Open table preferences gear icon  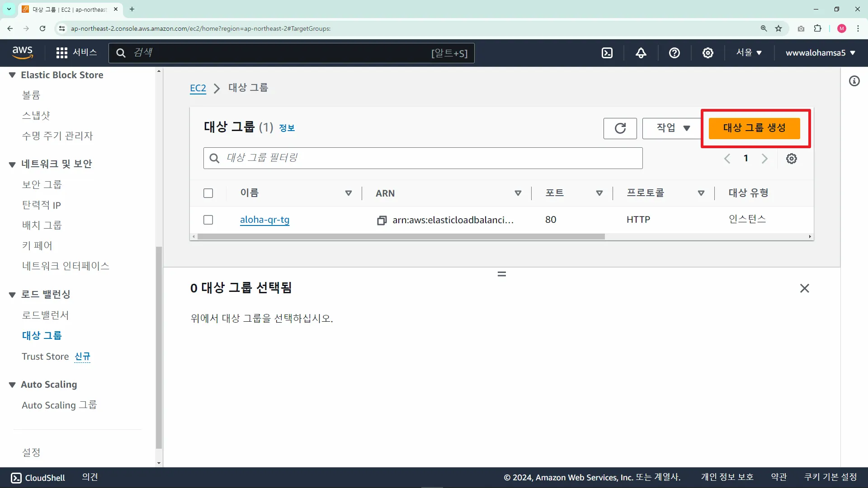tap(791, 159)
